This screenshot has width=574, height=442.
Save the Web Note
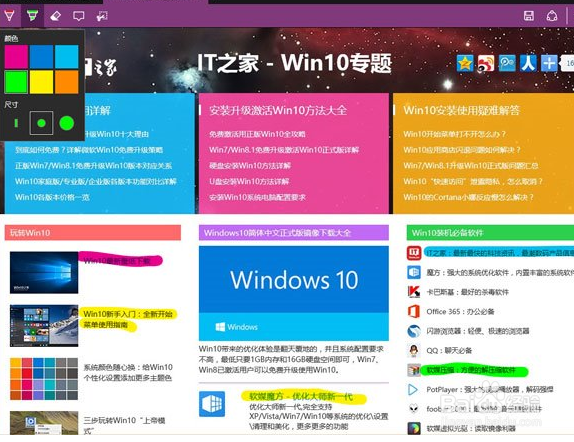(529, 16)
